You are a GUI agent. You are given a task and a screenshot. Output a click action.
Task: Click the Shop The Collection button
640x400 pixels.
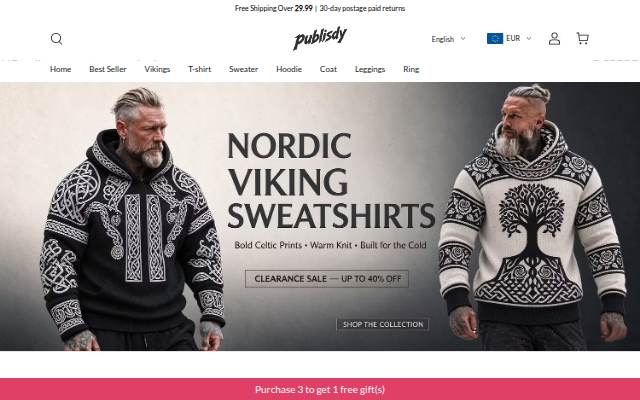[382, 324]
